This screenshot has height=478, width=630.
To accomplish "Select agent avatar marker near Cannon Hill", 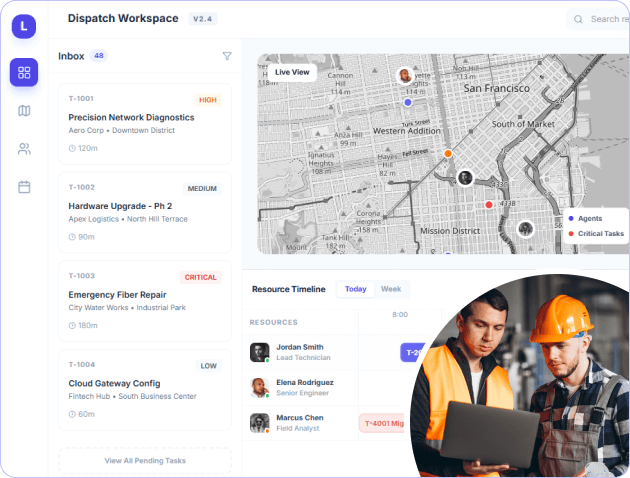I will coord(405,76).
